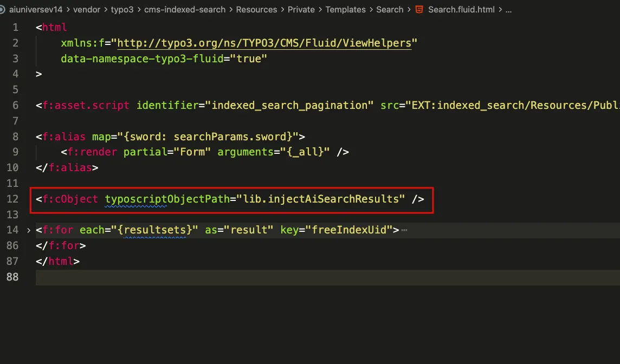Click the opening html tag on line 1
This screenshot has height=364, width=620.
click(51, 27)
